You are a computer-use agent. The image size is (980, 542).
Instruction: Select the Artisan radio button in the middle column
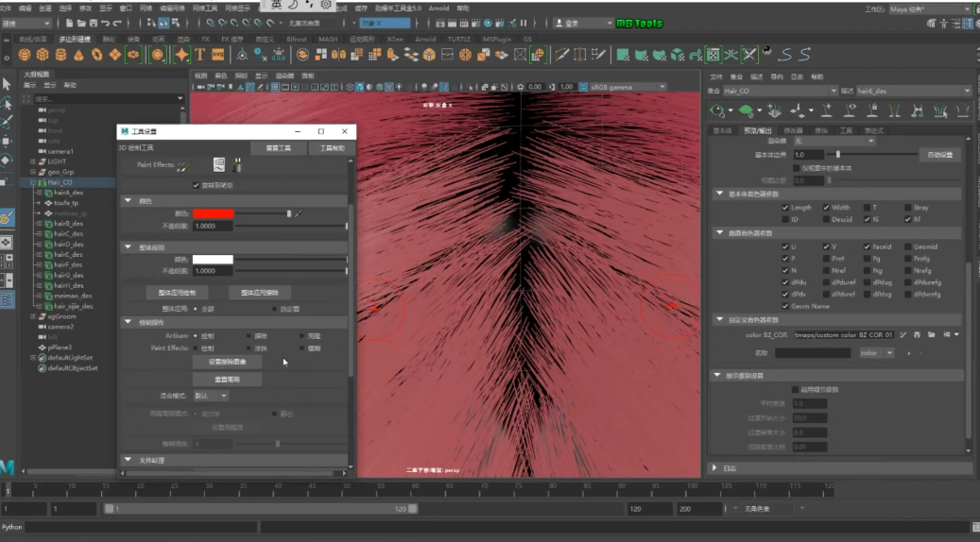[249, 336]
